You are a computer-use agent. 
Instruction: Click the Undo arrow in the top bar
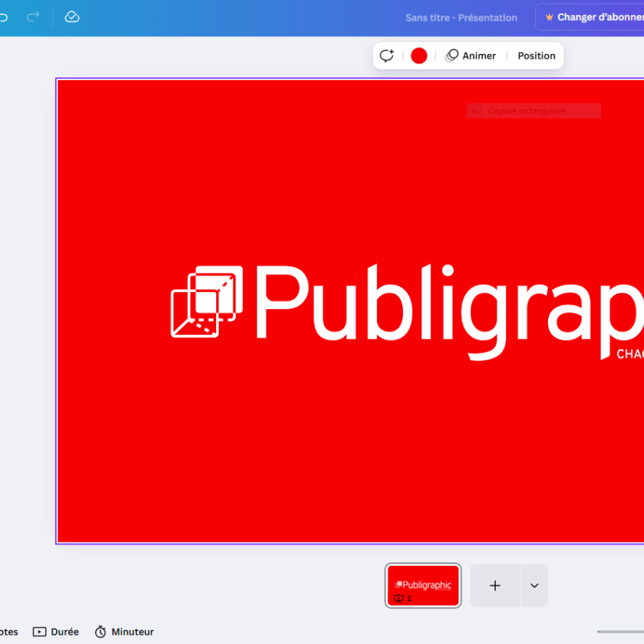click(4, 16)
